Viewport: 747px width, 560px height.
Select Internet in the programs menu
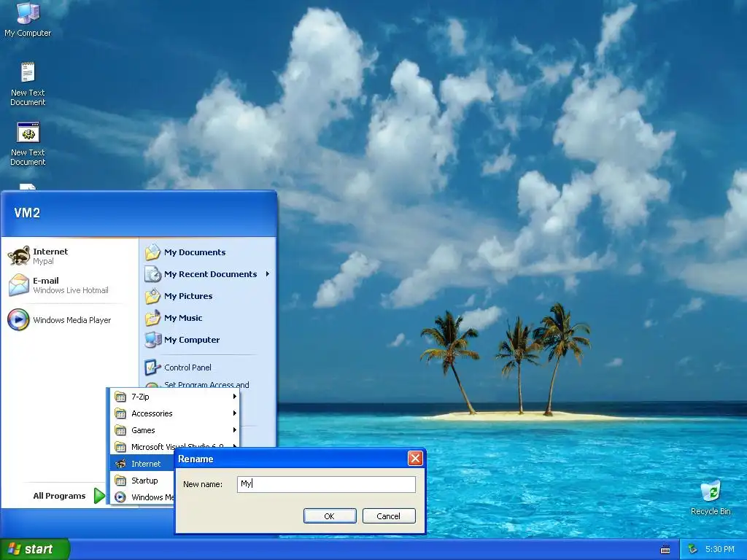[x=142, y=464]
